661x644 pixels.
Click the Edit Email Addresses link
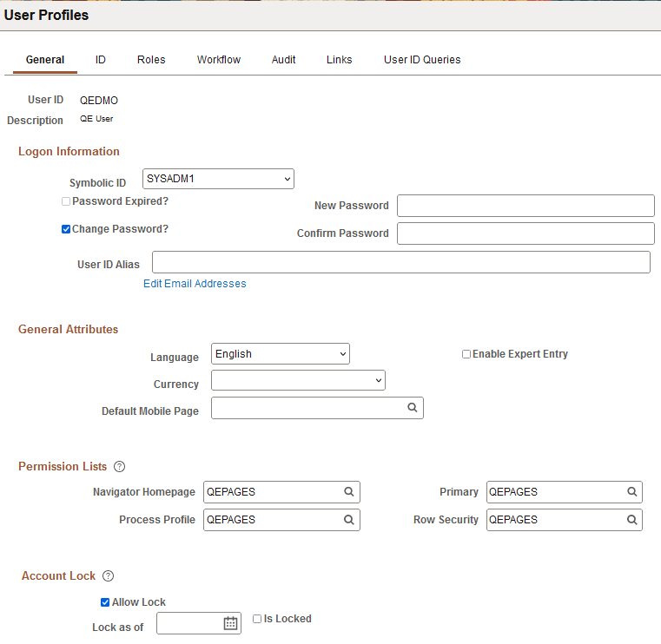195,284
